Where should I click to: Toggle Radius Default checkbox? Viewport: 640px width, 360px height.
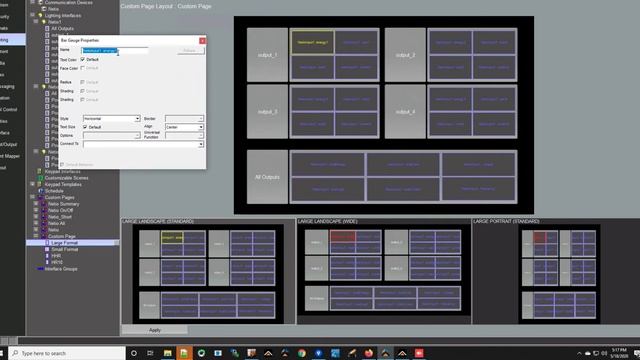82,82
